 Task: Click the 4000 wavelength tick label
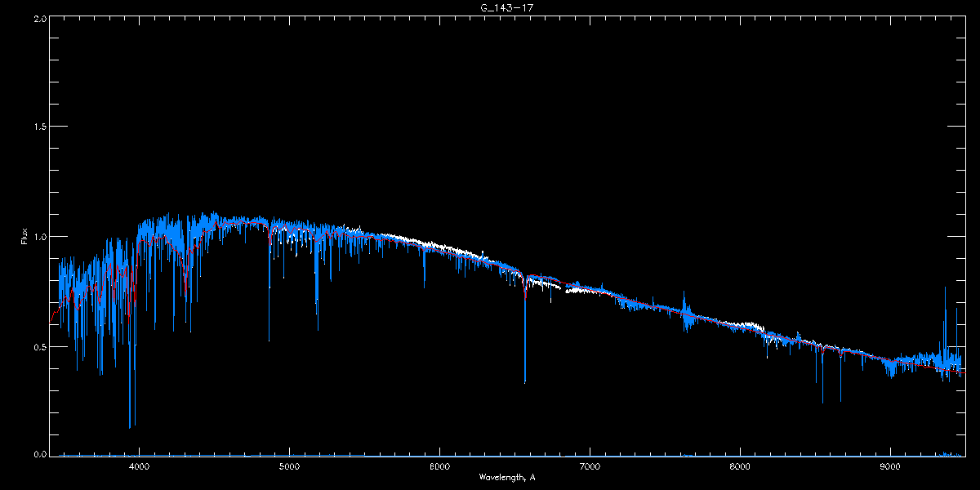point(139,467)
